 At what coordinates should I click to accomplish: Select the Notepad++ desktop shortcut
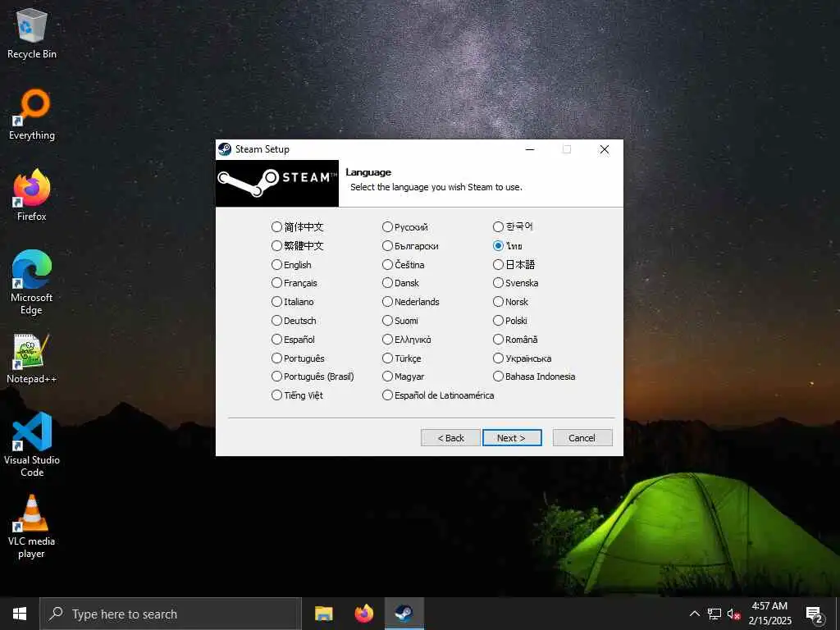pos(32,358)
